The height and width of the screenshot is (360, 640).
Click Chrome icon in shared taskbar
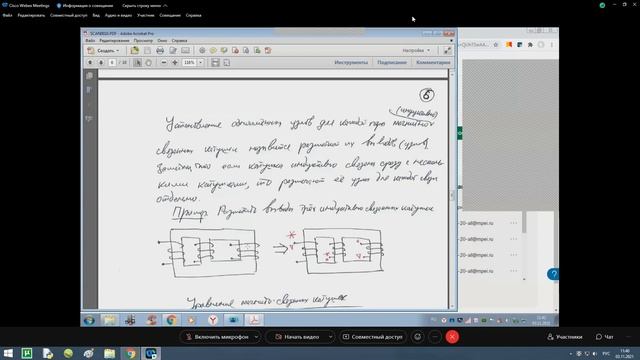coord(171,320)
